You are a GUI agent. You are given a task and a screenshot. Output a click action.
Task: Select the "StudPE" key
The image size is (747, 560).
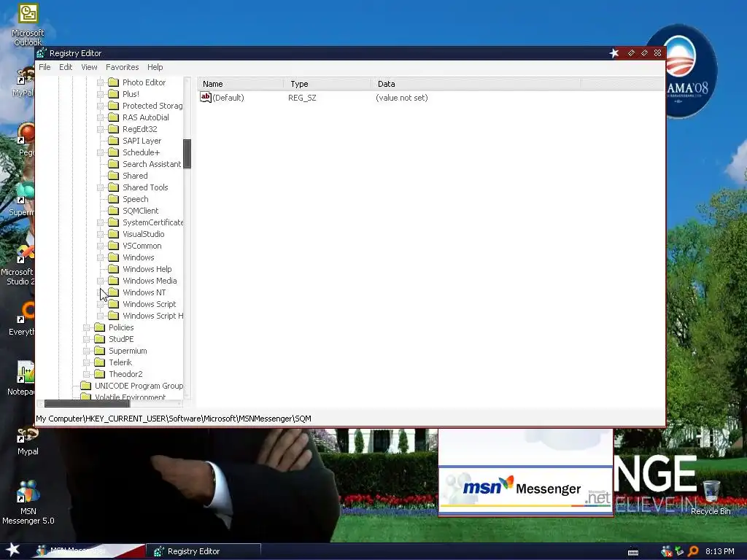pyautogui.click(x=121, y=339)
